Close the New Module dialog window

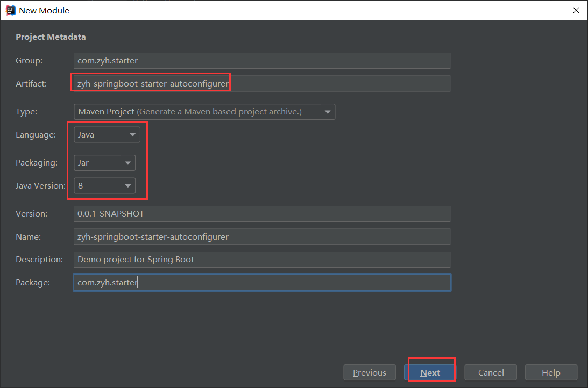point(576,10)
